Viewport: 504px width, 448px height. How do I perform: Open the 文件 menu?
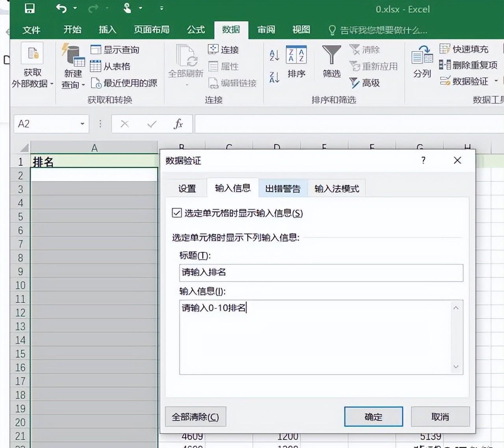tap(31, 30)
